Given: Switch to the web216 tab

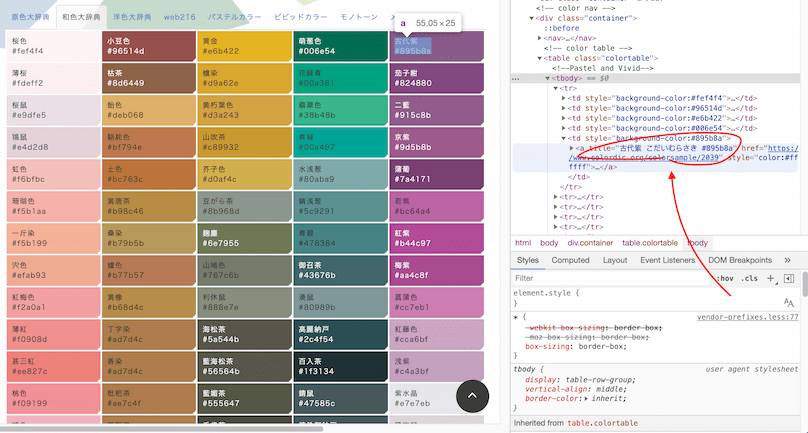Looking at the screenshot, I should 179,17.
